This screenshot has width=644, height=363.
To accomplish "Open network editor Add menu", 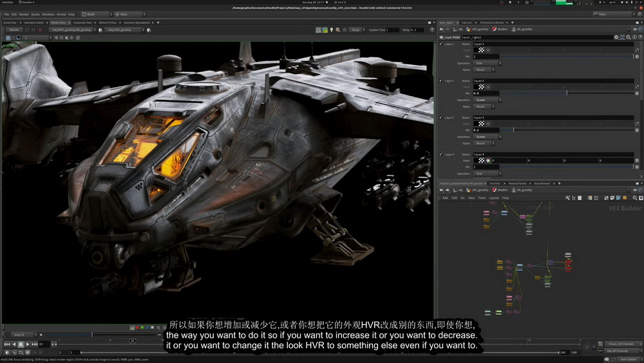I will 445,198.
